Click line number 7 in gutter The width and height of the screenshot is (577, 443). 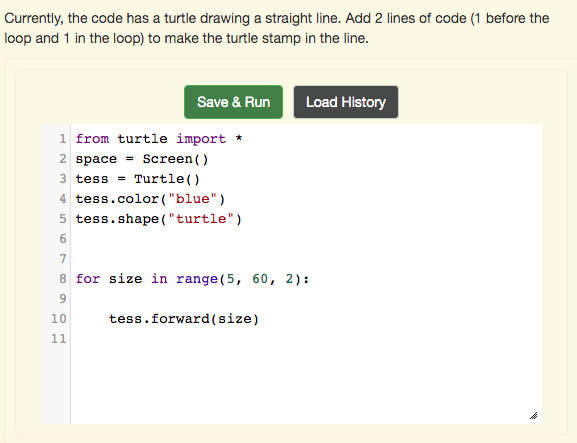pyautogui.click(x=63, y=259)
